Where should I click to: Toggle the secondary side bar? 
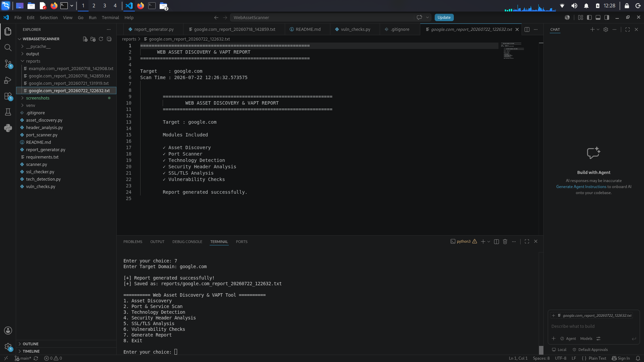607,17
